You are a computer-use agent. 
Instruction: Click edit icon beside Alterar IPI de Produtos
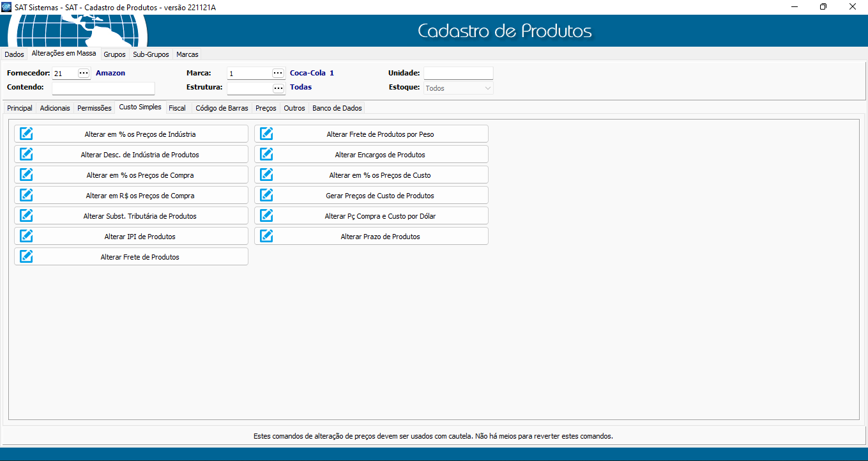[x=26, y=236]
